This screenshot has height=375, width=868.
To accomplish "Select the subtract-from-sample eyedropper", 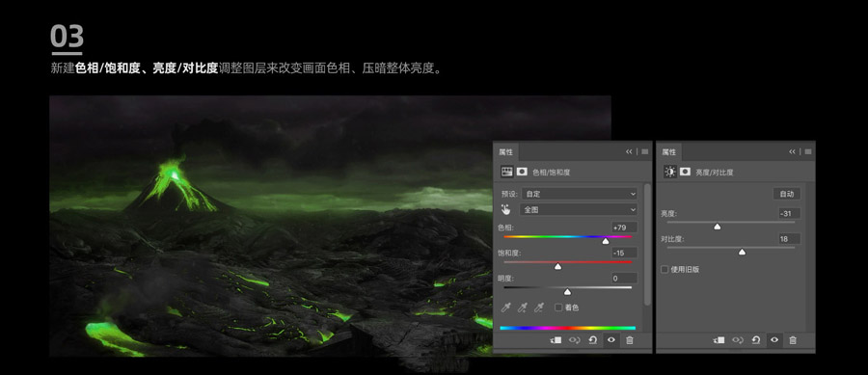I will [x=538, y=308].
